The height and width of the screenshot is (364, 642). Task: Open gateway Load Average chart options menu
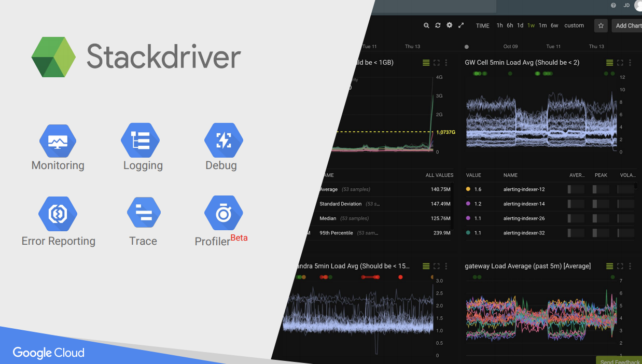tap(630, 266)
